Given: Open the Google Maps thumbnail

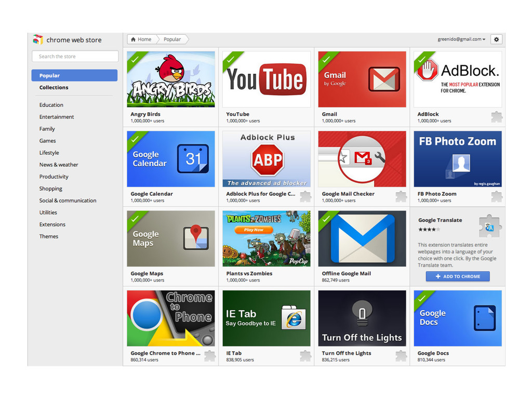Looking at the screenshot, I should pos(171,238).
